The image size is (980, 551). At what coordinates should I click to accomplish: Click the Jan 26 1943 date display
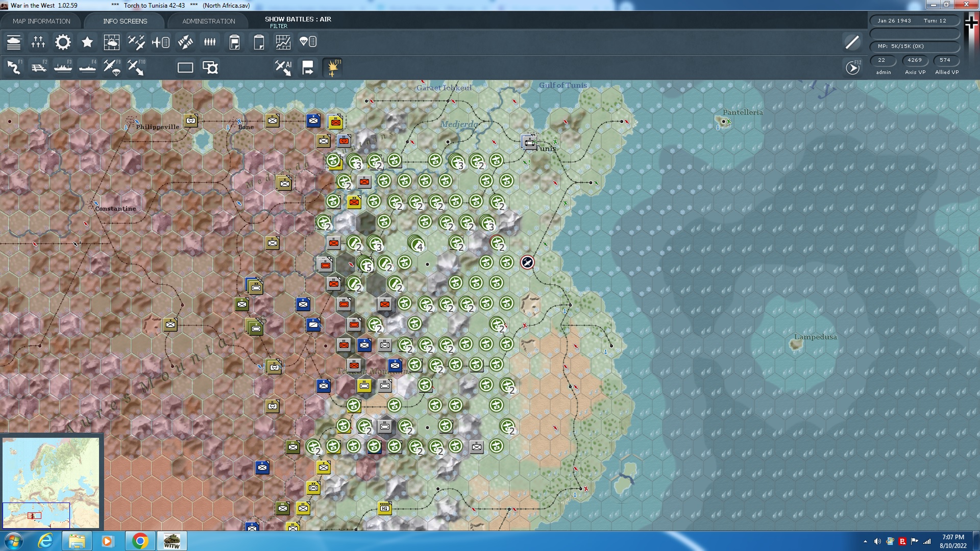point(894,21)
